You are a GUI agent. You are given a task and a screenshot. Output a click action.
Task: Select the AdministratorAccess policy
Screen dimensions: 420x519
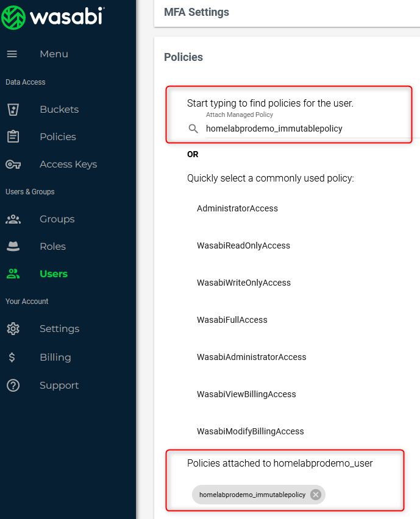point(237,208)
